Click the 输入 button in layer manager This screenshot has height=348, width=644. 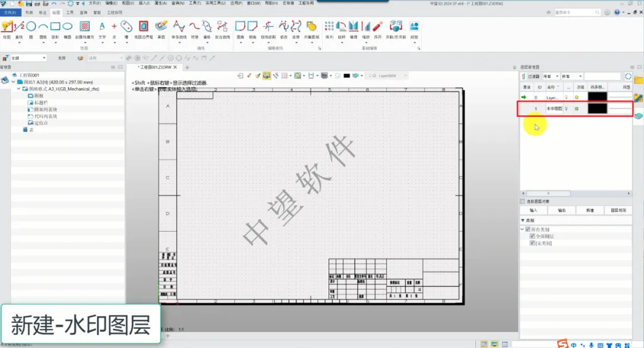(533, 210)
